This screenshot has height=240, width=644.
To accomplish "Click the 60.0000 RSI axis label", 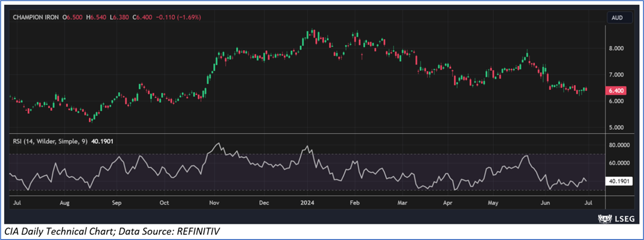I will coord(620,163).
